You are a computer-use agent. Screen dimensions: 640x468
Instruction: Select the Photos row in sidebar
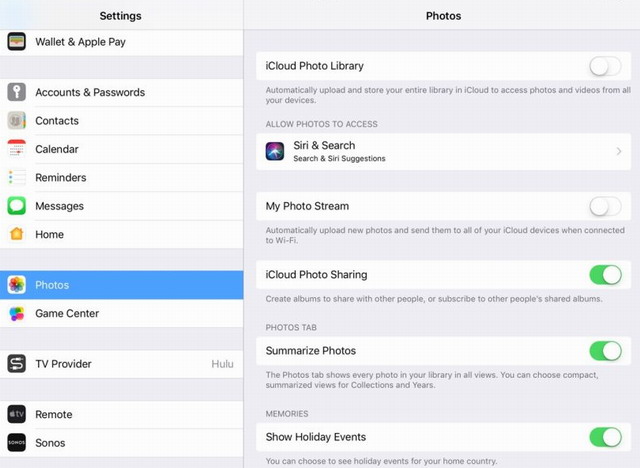tap(122, 285)
